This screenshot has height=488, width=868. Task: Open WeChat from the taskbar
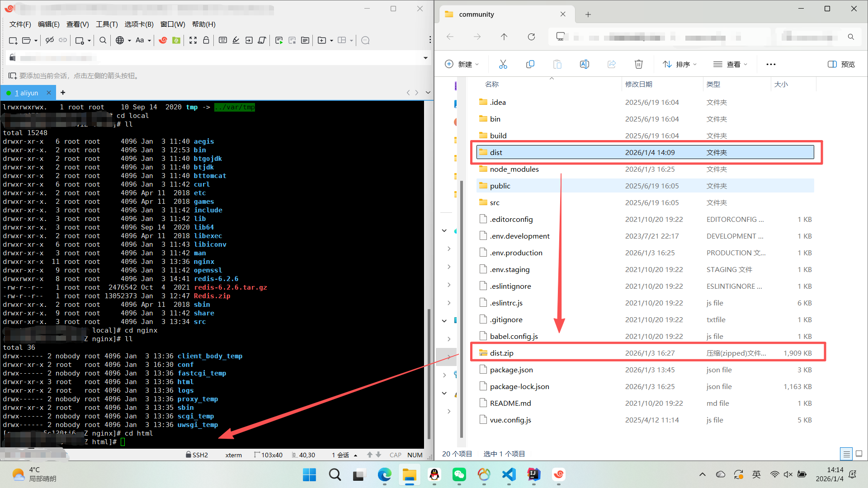coord(459,474)
